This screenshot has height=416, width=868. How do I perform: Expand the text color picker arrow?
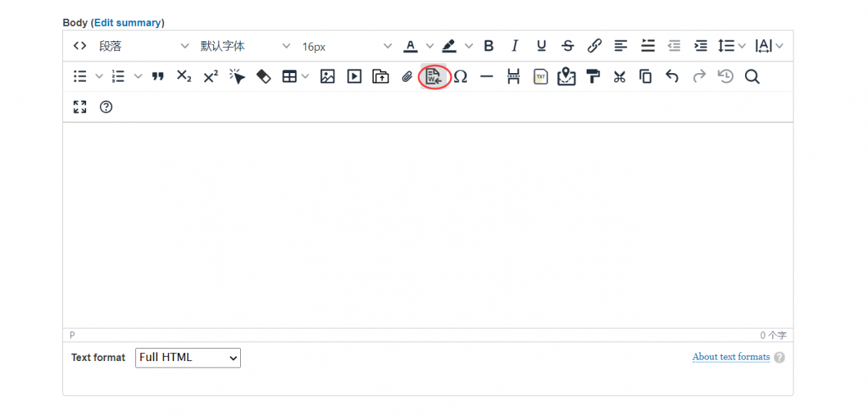coord(430,46)
